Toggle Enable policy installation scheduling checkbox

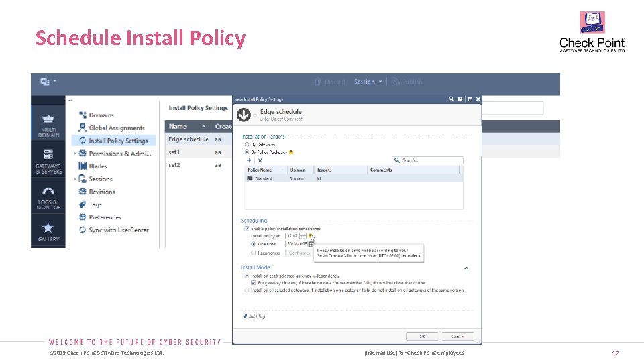(247, 228)
